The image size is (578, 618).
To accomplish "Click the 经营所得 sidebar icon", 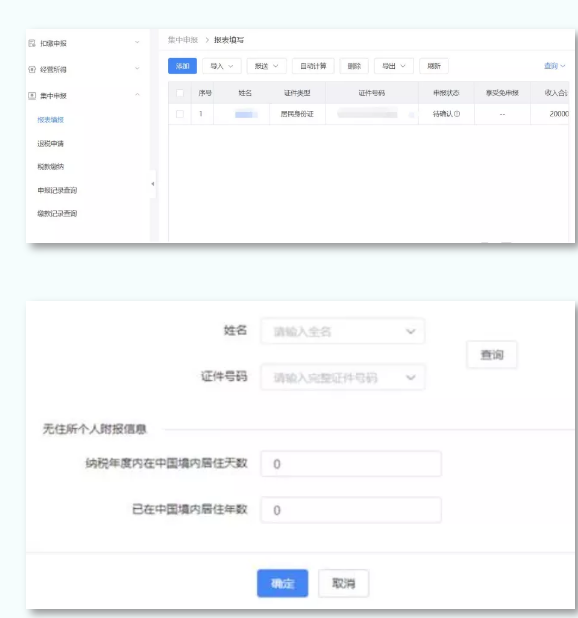I will pos(32,69).
